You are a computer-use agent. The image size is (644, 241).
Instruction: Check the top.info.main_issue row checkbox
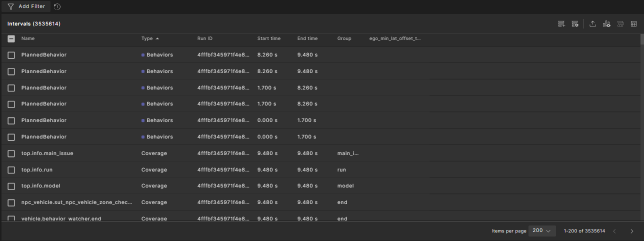pos(11,153)
